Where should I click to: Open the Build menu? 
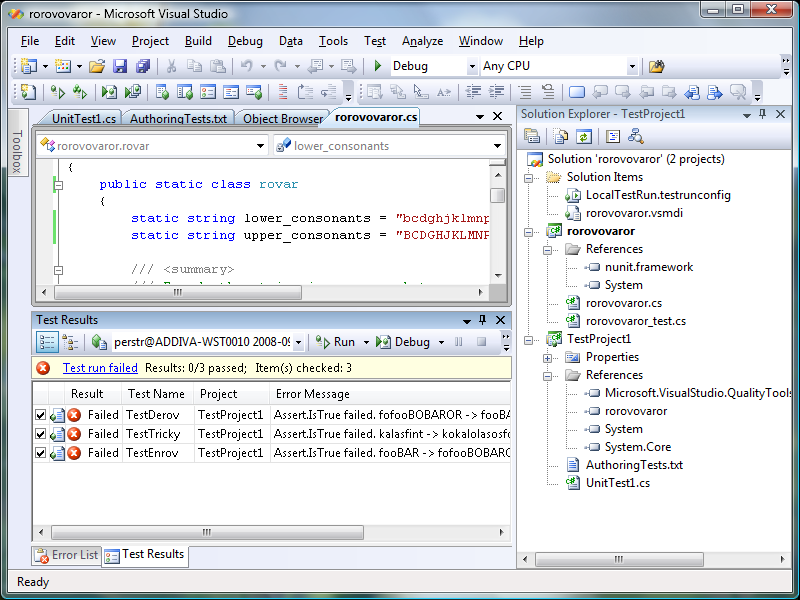tap(198, 41)
